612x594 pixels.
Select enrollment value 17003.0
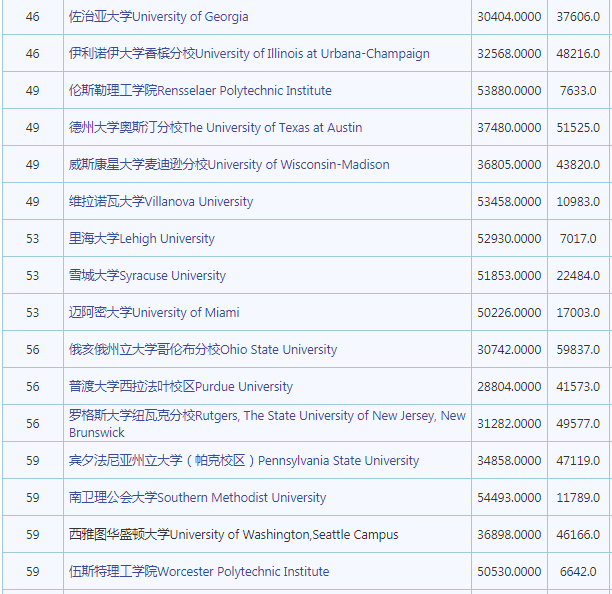tap(578, 313)
